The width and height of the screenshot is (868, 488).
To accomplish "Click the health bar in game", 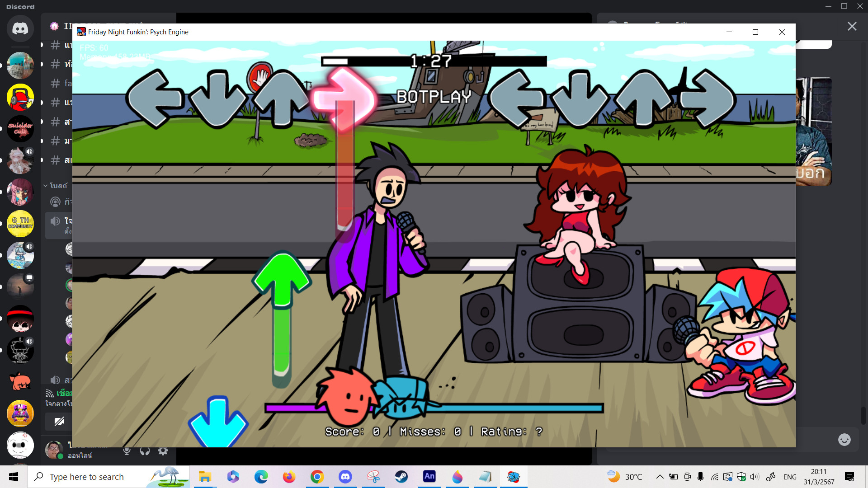I will (434, 408).
